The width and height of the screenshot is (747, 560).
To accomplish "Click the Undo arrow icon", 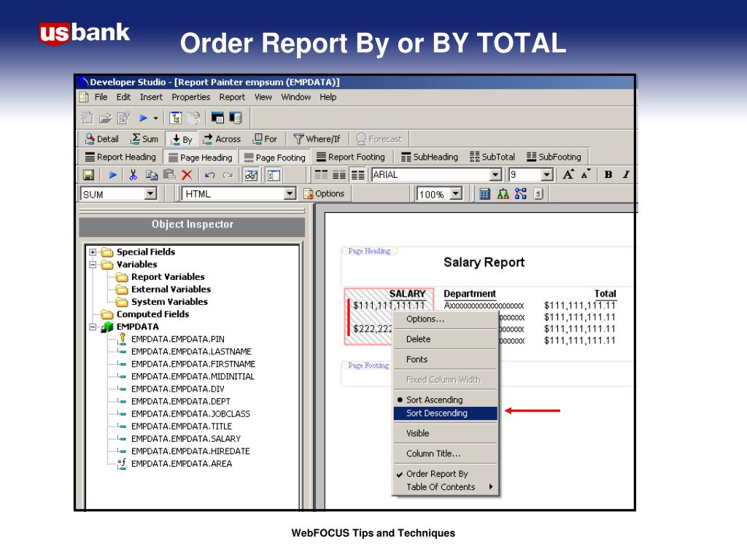I will click(209, 175).
